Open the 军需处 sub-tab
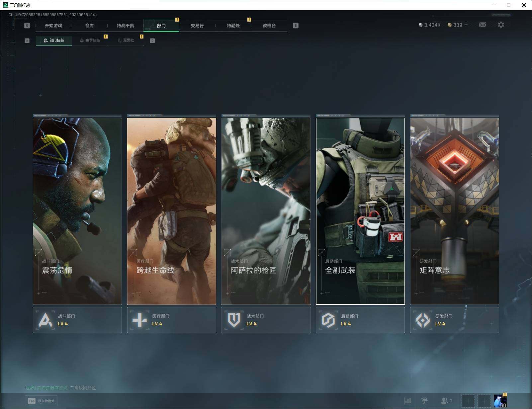Viewport: 532px width, 409px height. (x=126, y=41)
